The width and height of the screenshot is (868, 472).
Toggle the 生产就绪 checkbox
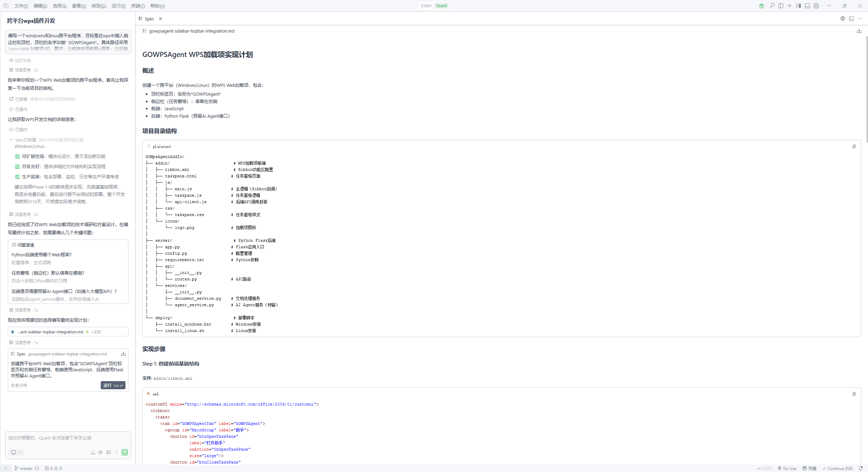(17, 177)
